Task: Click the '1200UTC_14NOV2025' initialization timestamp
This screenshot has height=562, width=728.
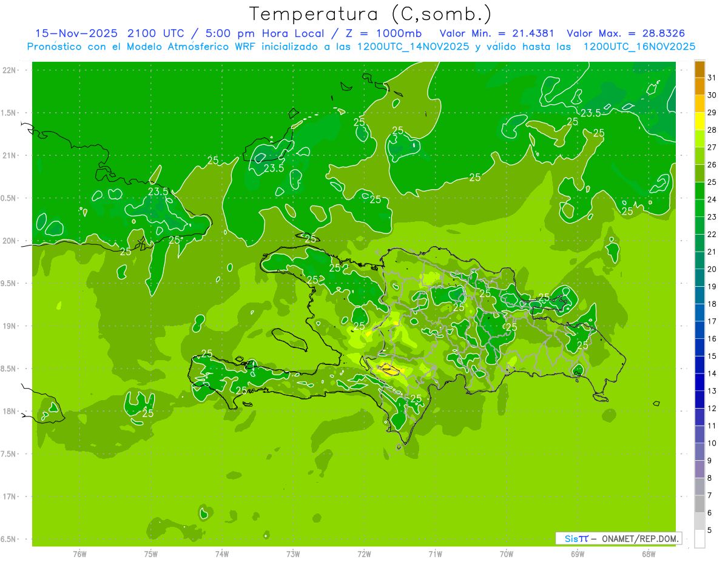Action: (413, 47)
